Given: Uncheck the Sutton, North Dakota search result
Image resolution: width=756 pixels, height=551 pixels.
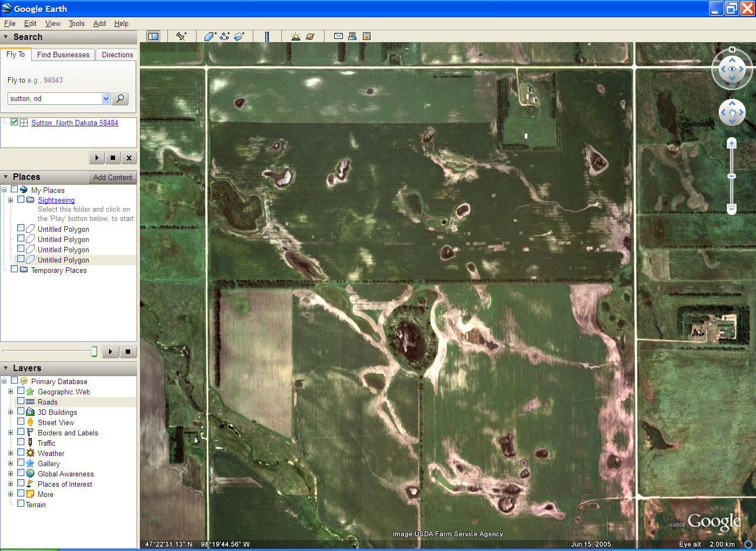Looking at the screenshot, I should 15,122.
